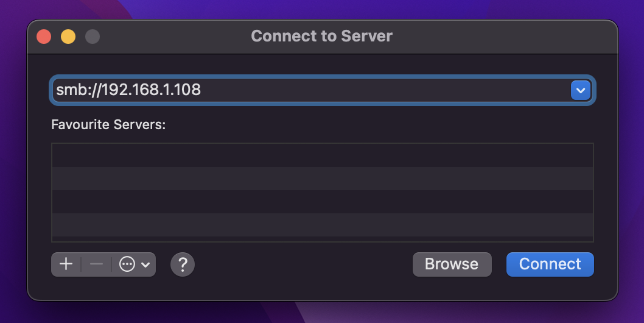Click the help question mark button
This screenshot has height=323, width=644.
[183, 264]
